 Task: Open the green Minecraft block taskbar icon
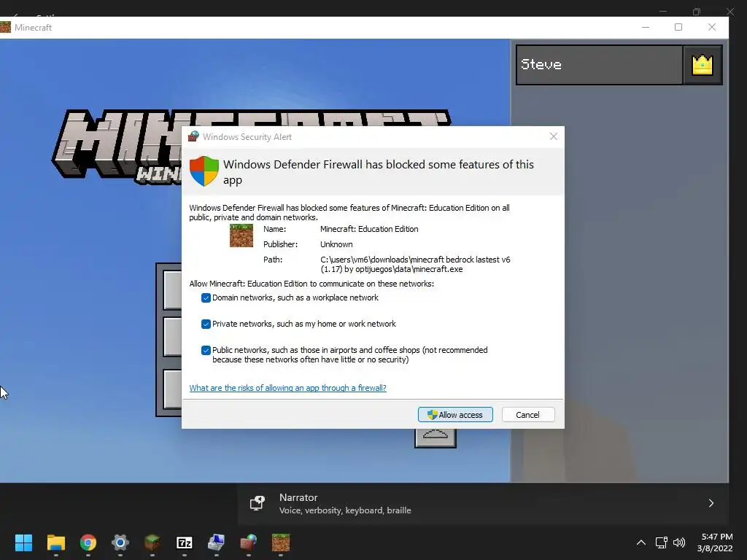[x=152, y=542]
